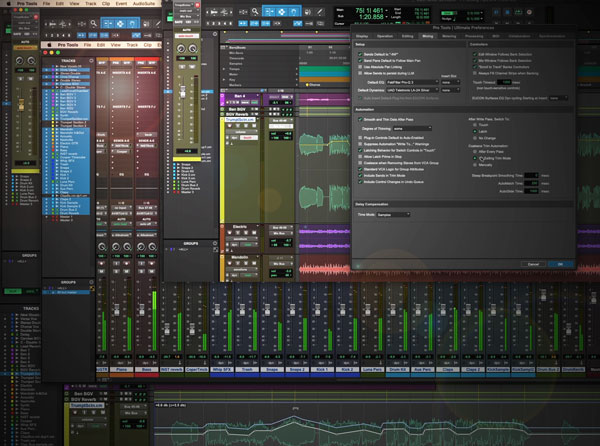
Task: Select the Selector tool in far-left background window
Action: 120,24
